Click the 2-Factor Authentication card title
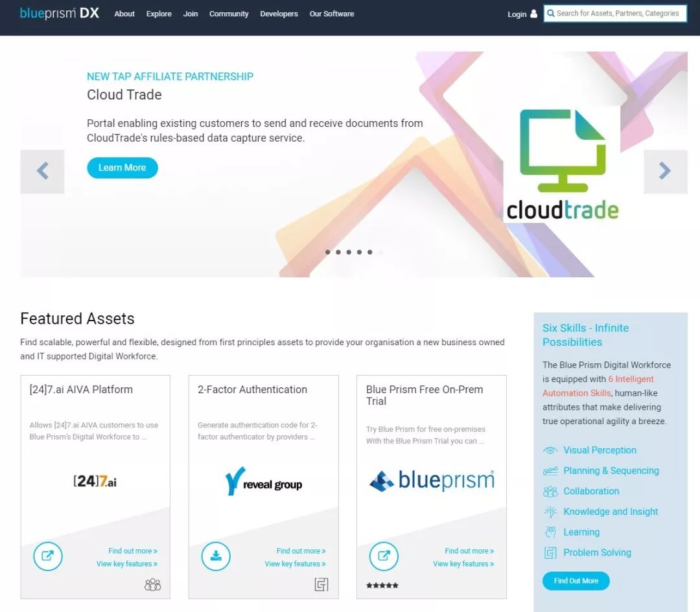700x612 pixels. point(253,389)
